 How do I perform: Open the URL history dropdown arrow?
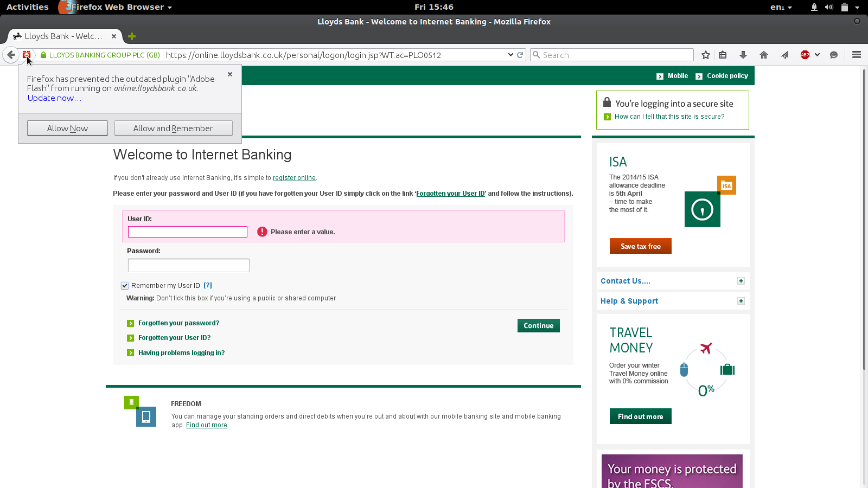point(510,55)
